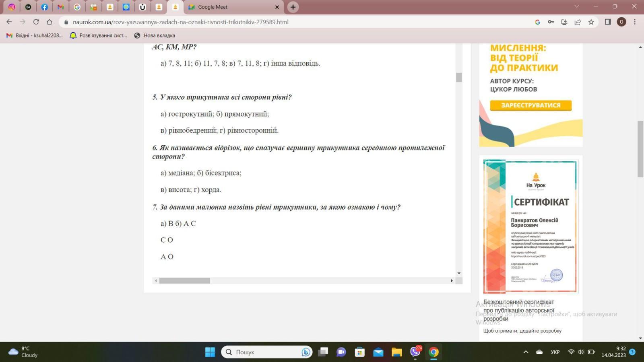Show hidden system tray icons
This screenshot has height=362, width=644.
click(526, 352)
